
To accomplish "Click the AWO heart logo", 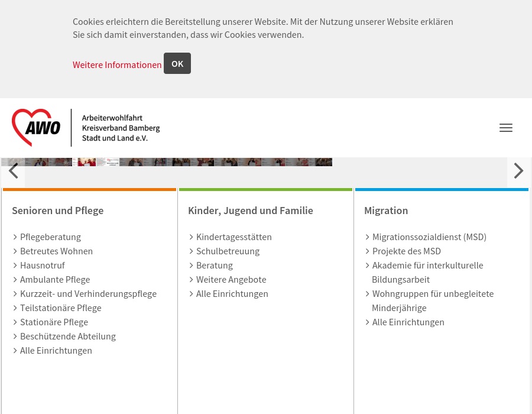I will point(36,127).
